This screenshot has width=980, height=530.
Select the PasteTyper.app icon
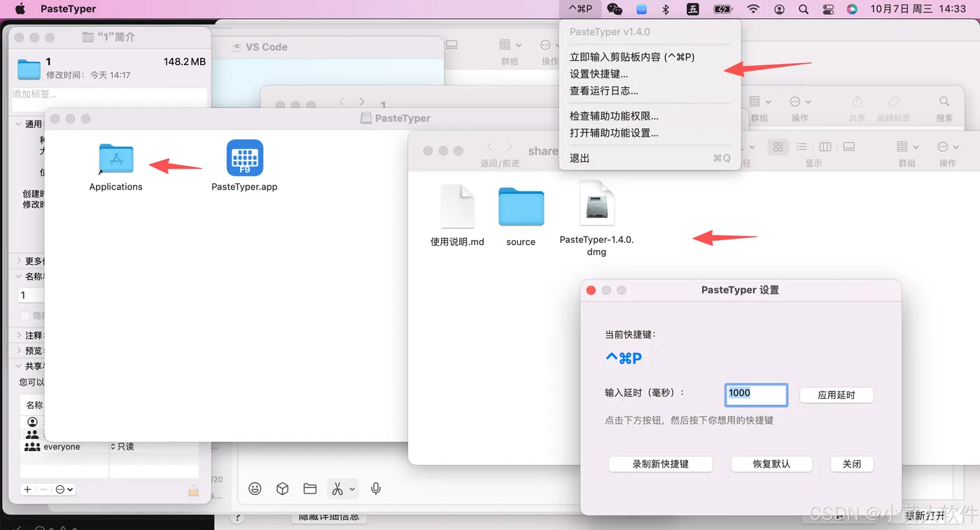point(245,158)
